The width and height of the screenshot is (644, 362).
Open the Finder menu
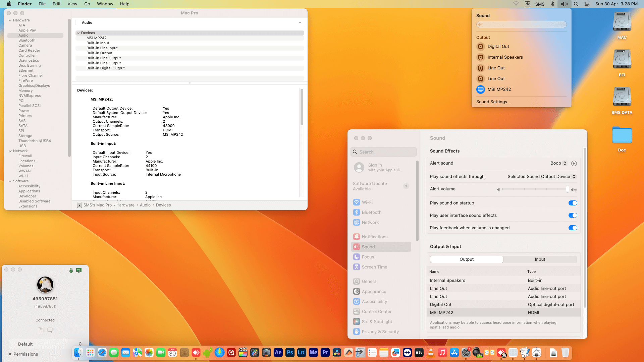(25, 4)
